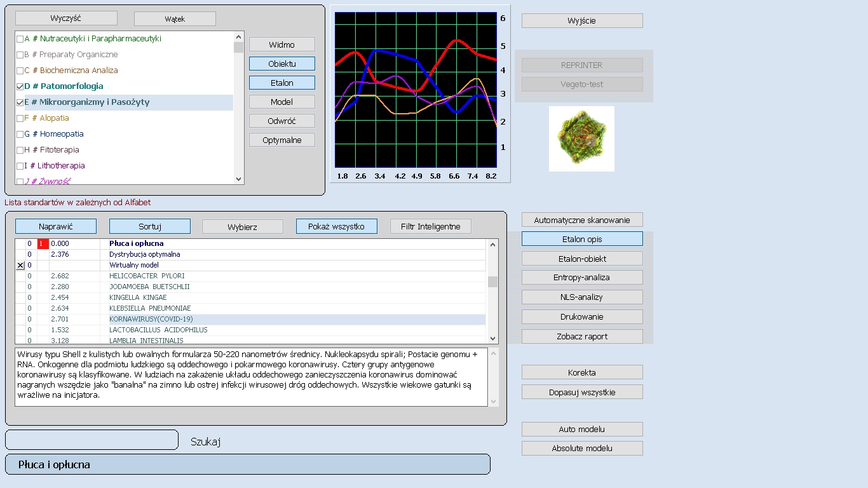The image size is (868, 488).
Task: Click the 3D virus model thumbnail
Action: pyautogui.click(x=581, y=139)
